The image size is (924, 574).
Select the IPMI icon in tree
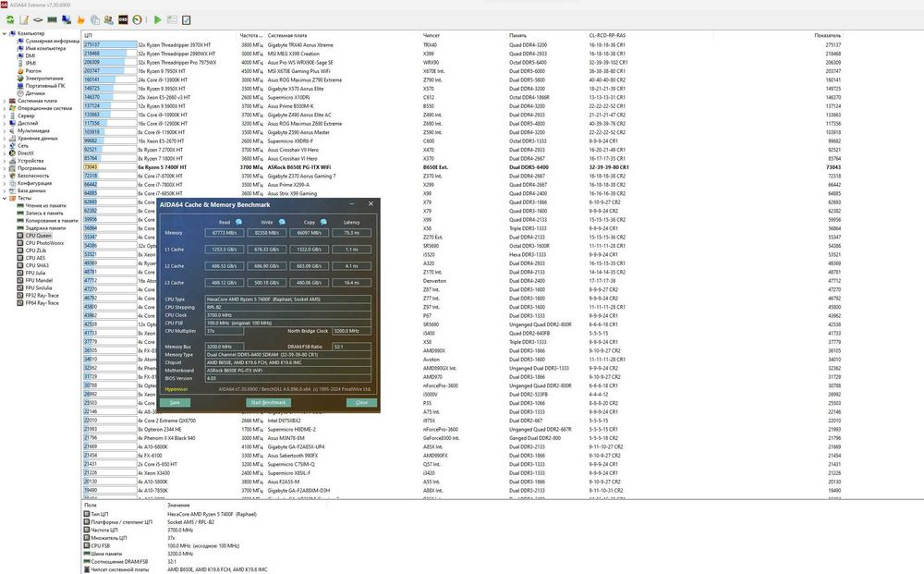(20, 64)
